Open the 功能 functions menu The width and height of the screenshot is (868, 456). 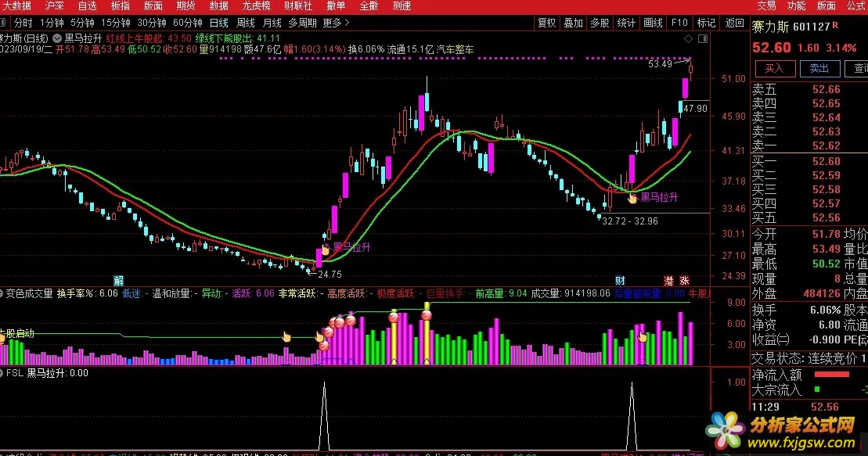pyautogui.click(x=797, y=6)
